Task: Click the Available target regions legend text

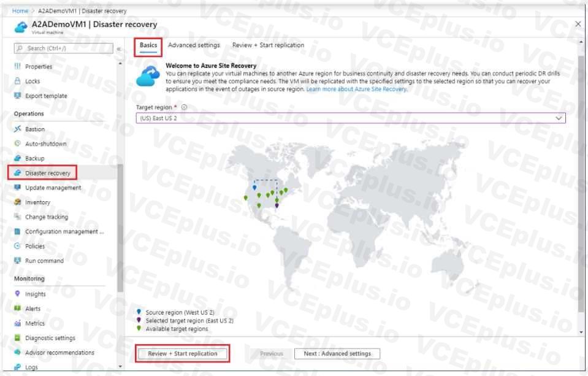Action: pyautogui.click(x=177, y=329)
